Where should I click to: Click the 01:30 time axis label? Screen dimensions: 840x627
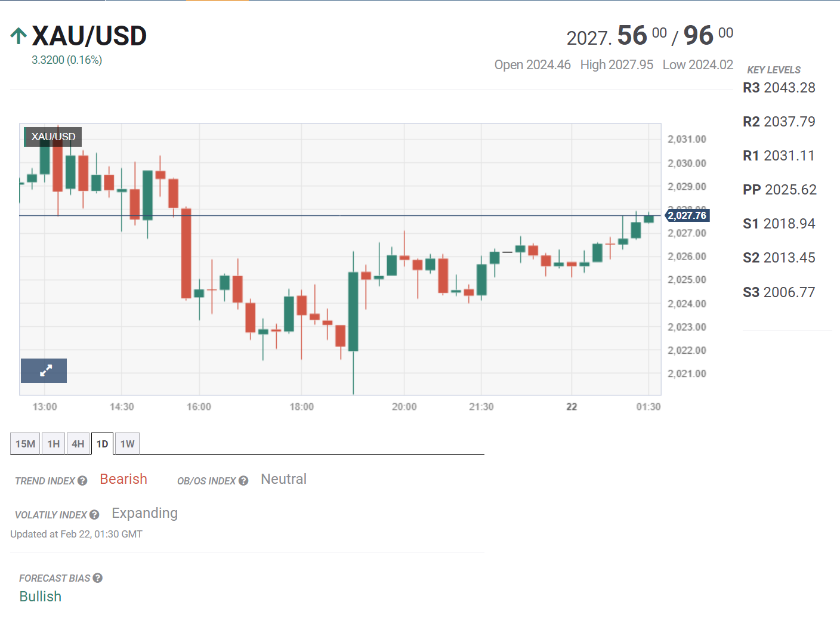(648, 407)
